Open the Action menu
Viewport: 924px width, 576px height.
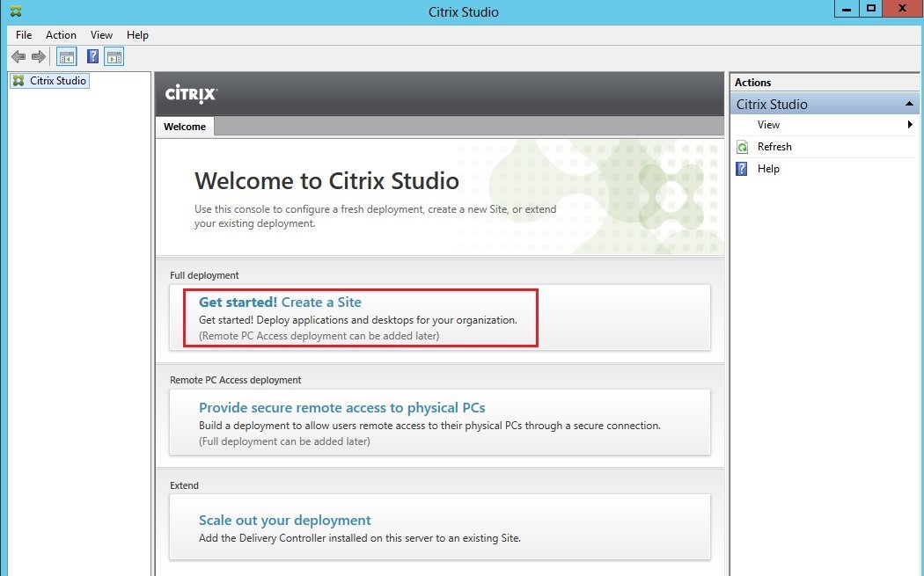tap(61, 35)
